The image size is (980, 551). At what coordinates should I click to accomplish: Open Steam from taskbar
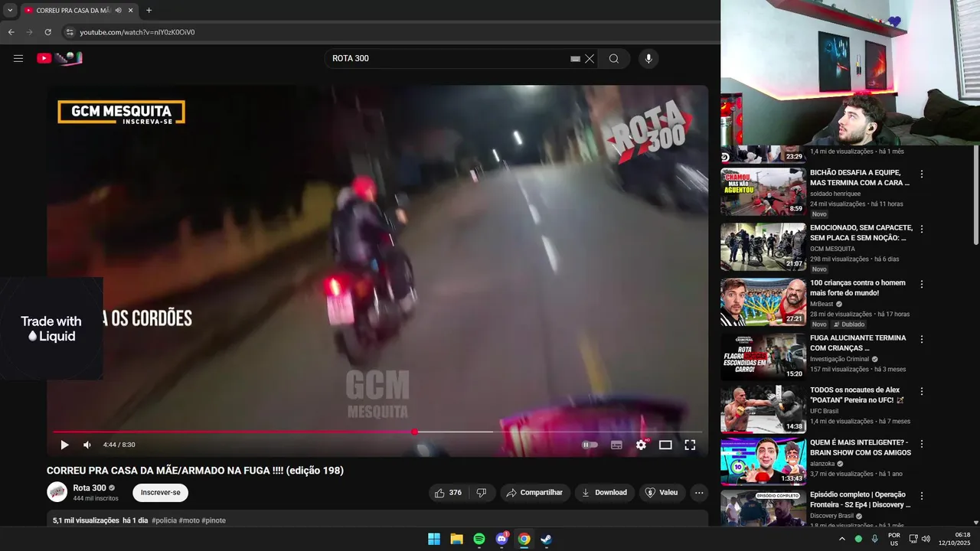[546, 539]
